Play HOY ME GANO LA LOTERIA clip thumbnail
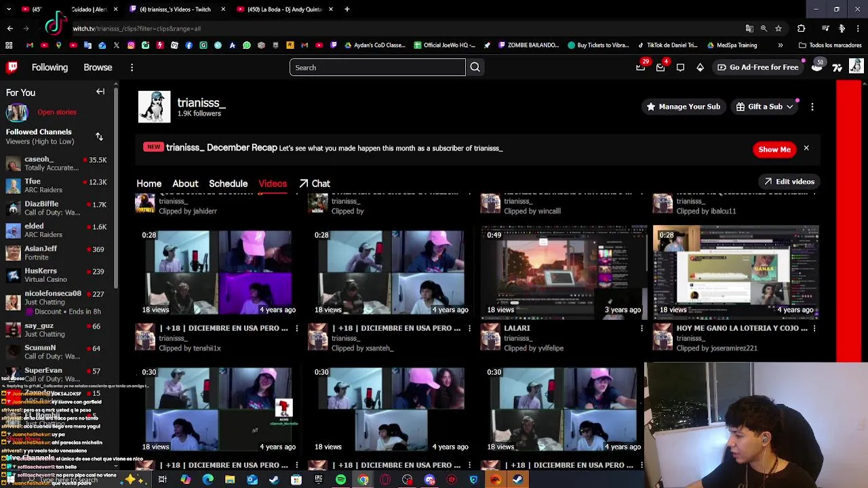 pyautogui.click(x=736, y=272)
